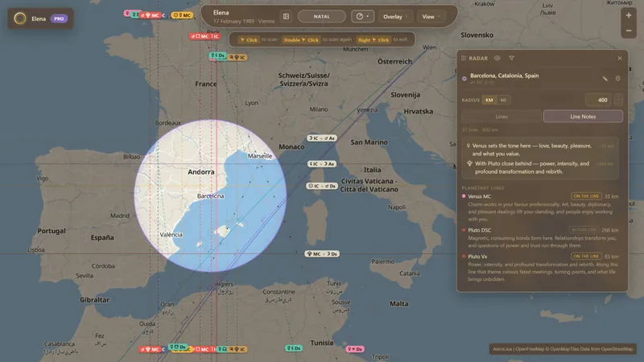Click the yellow Sun MC line label at top

182,15
